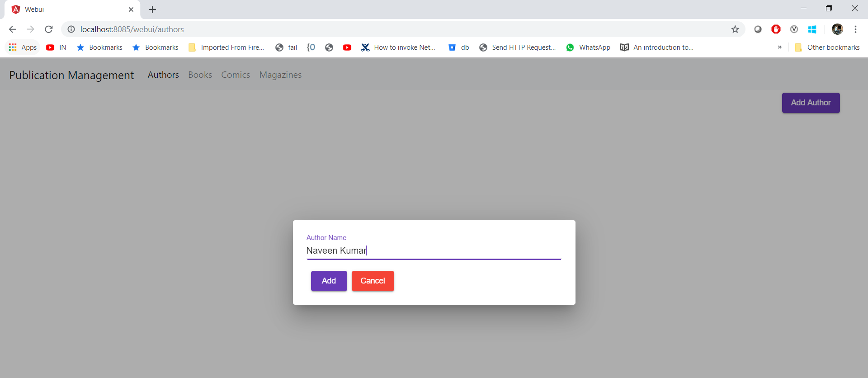Open the Other bookmarks folder
Image resolution: width=868 pixels, height=378 pixels.
[827, 47]
